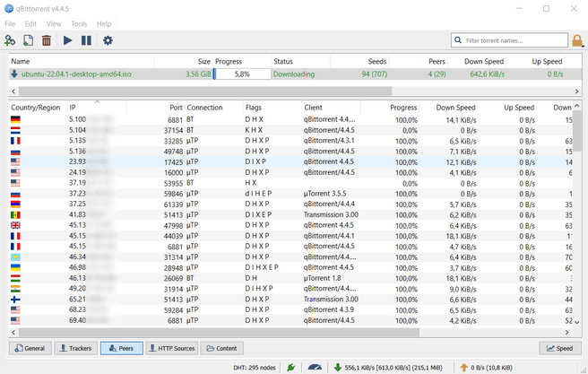Resume torrent with play button
The image size is (588, 374).
[x=67, y=40]
